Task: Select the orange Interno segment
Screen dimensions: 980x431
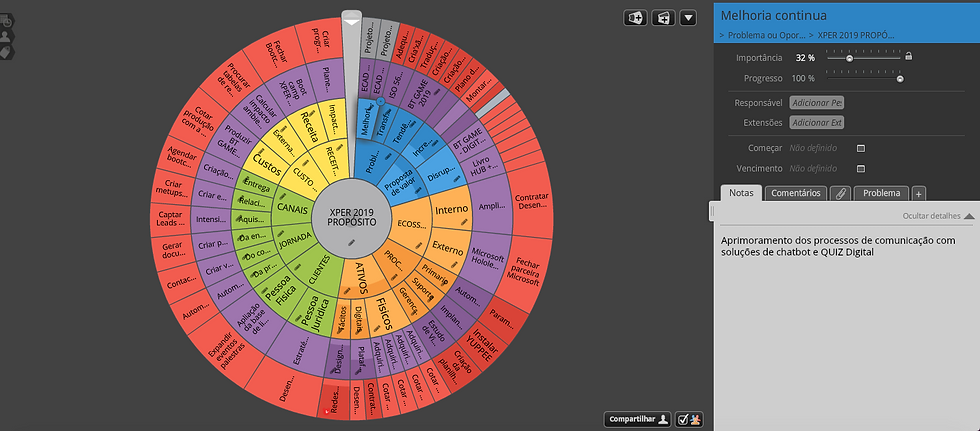Action: point(452,210)
